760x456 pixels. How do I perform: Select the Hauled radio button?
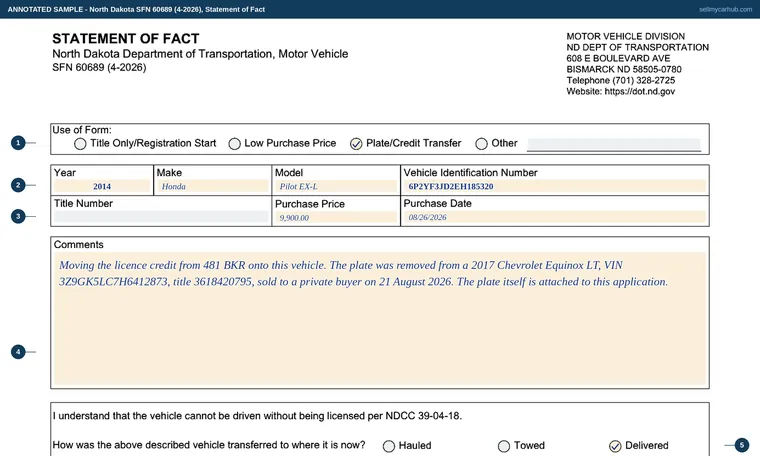coord(389,446)
